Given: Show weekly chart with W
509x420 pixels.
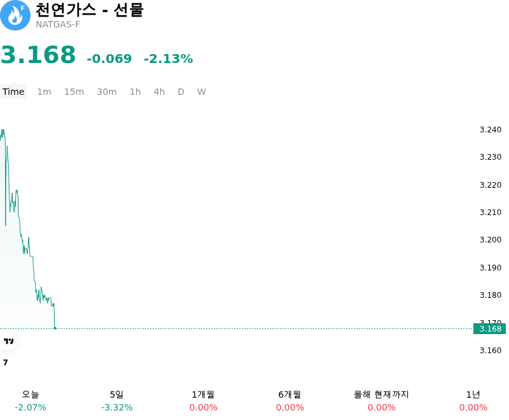Looking at the screenshot, I should [x=202, y=92].
